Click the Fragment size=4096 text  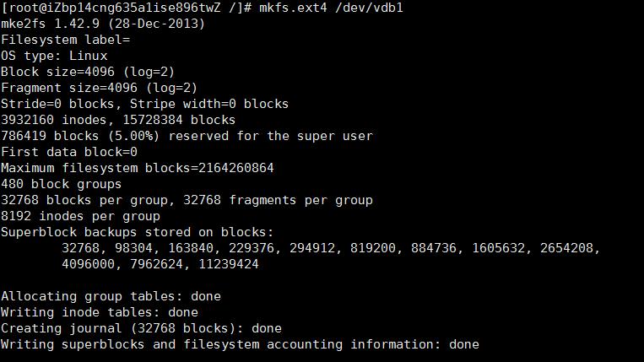pyautogui.click(x=69, y=88)
